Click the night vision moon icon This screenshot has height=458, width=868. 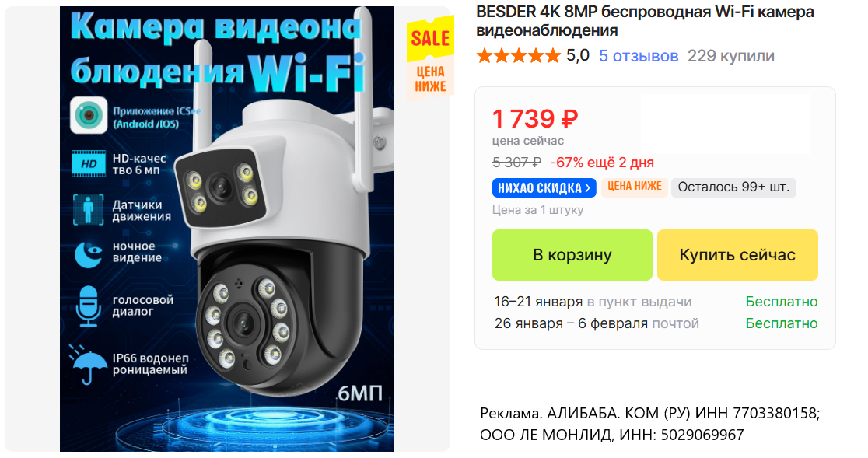[89, 254]
